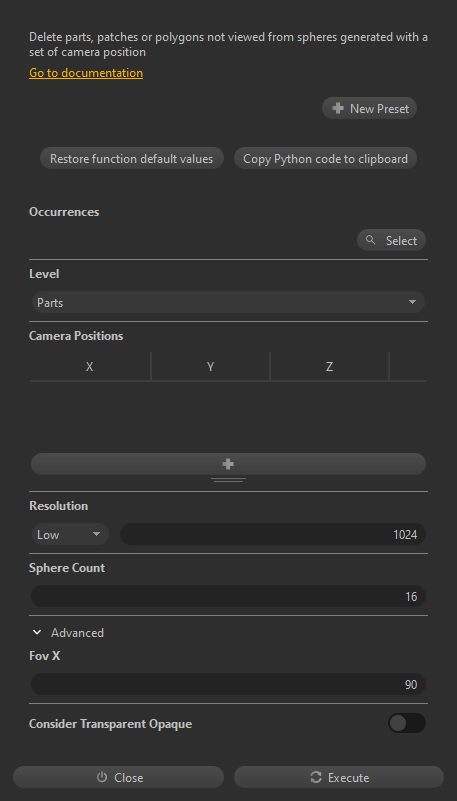The image size is (457, 801).
Task: Add a camera position row with plus bar
Action: click(228, 464)
